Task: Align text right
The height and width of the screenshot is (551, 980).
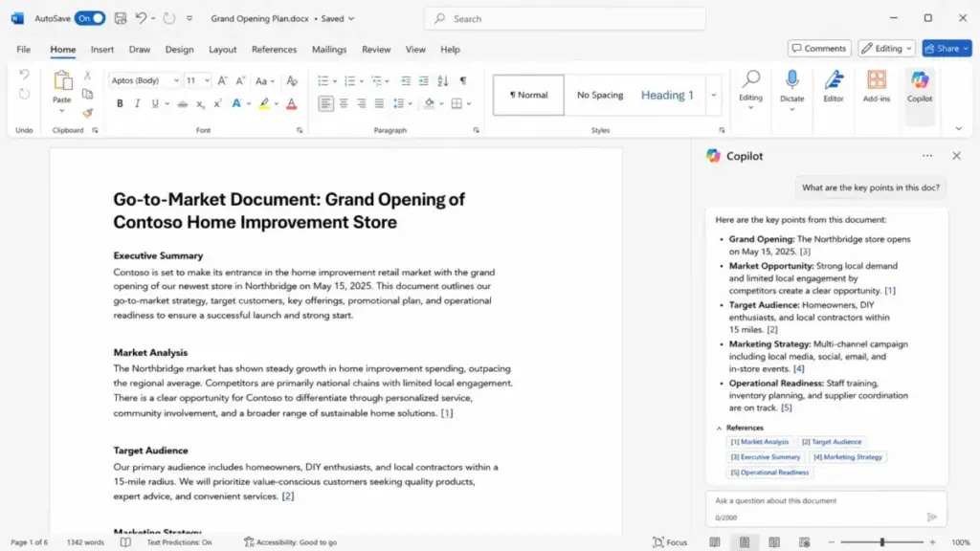Action: [361, 103]
